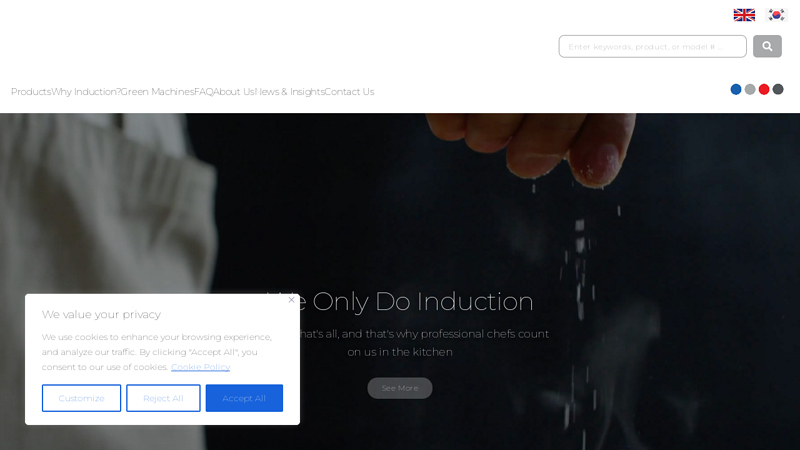This screenshot has width=800, height=450.
Task: Click the magnifying glass search button
Action: (767, 46)
